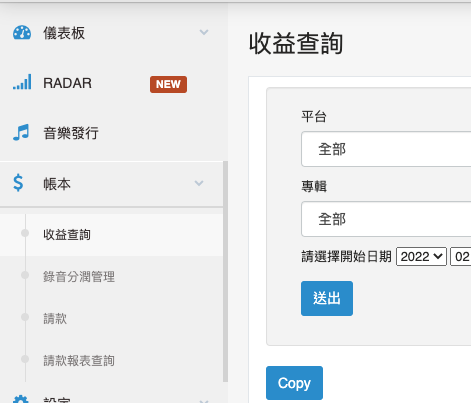Click the sidebar vertical scrollbar
Viewport: 471px width, 403px height.
coord(226,271)
